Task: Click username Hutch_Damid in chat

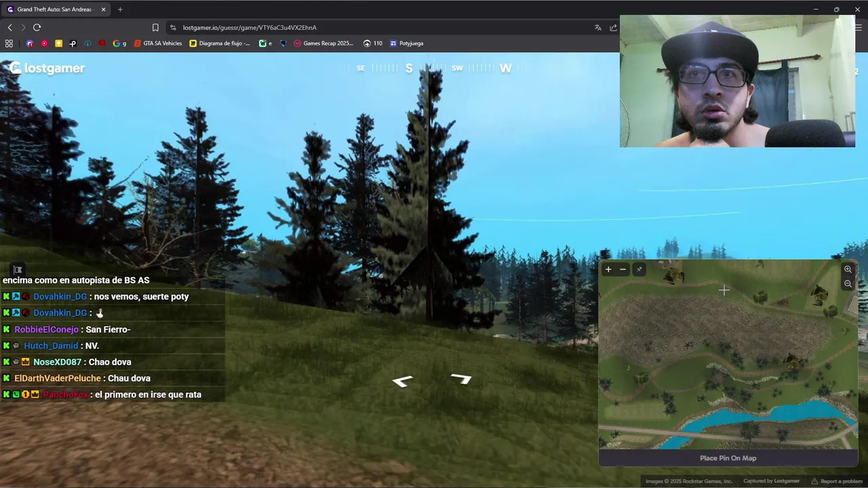Action: (x=51, y=346)
